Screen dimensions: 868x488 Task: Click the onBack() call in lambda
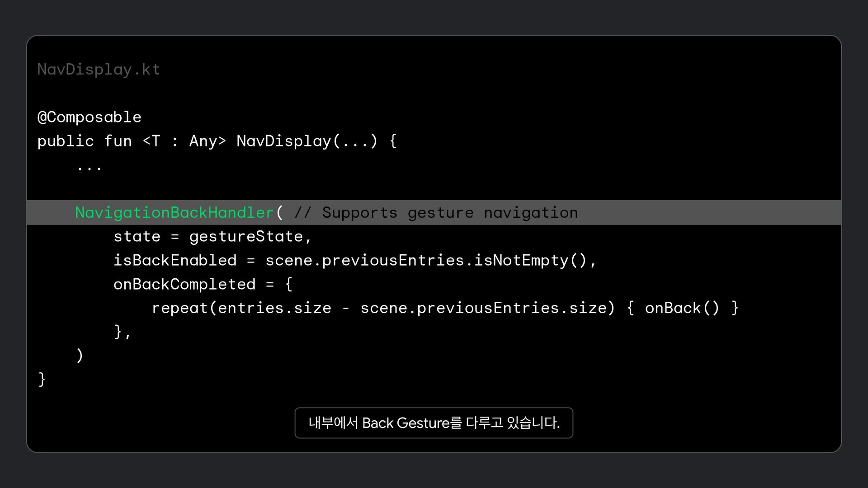point(682,308)
